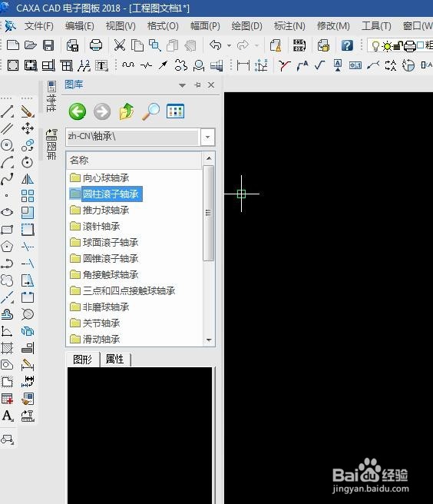
Task: Select the Move tool with four arrows
Action: tap(28, 128)
